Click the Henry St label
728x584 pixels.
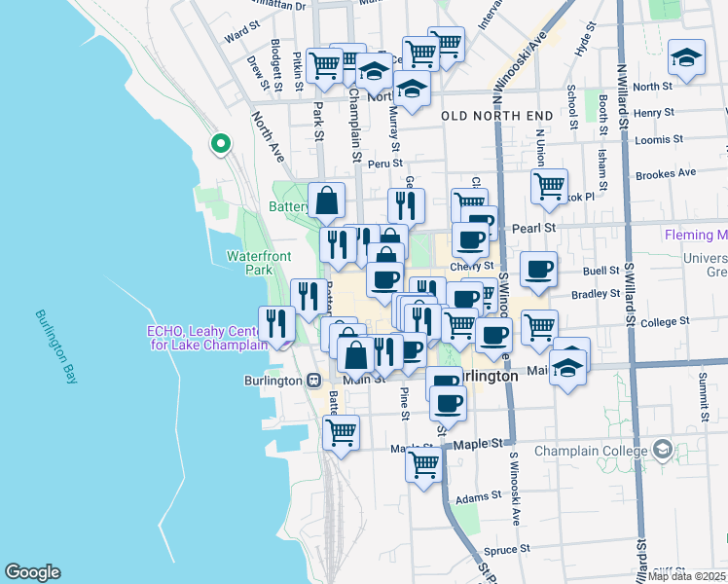coord(654,113)
